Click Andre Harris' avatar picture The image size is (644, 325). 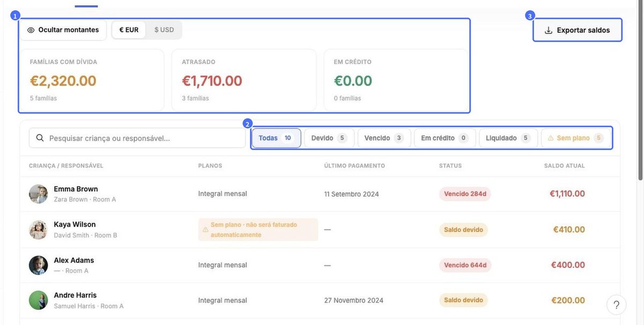(x=39, y=300)
